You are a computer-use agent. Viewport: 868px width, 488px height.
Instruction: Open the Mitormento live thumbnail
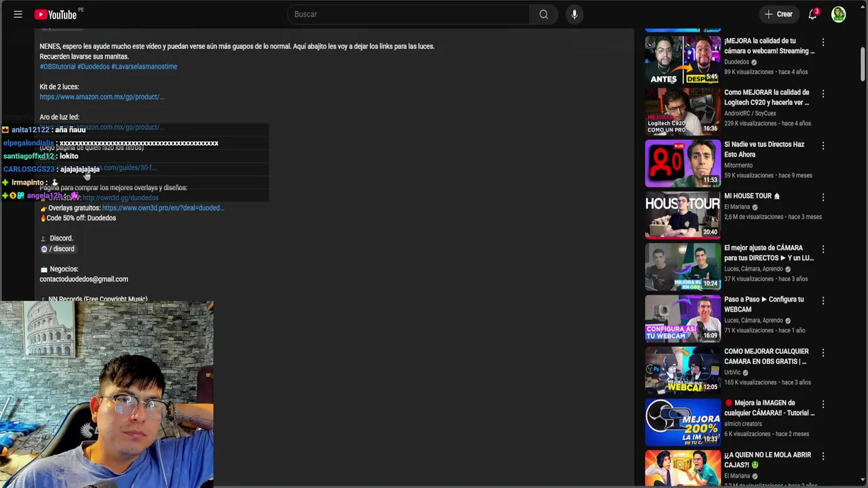coord(683,163)
